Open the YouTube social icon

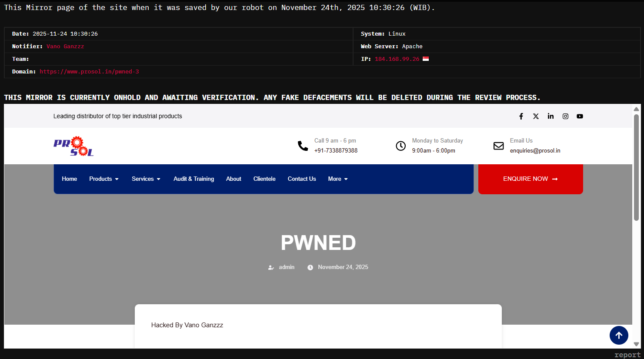580,116
